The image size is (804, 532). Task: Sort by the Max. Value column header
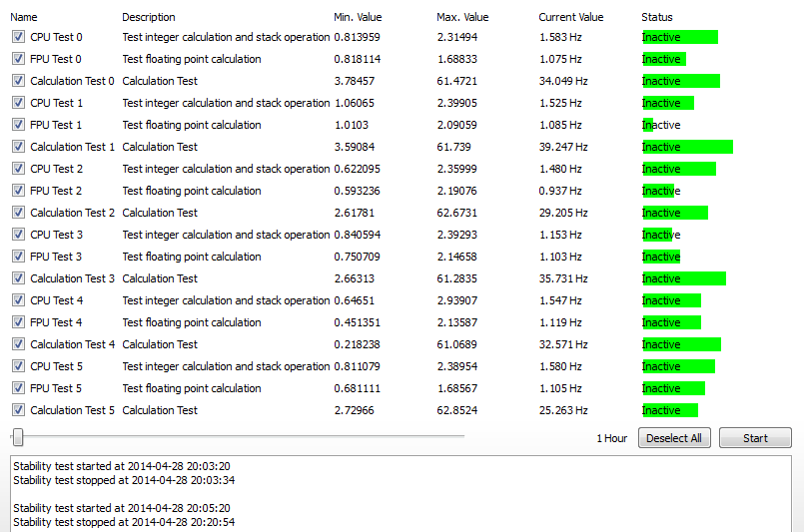pyautogui.click(x=462, y=17)
